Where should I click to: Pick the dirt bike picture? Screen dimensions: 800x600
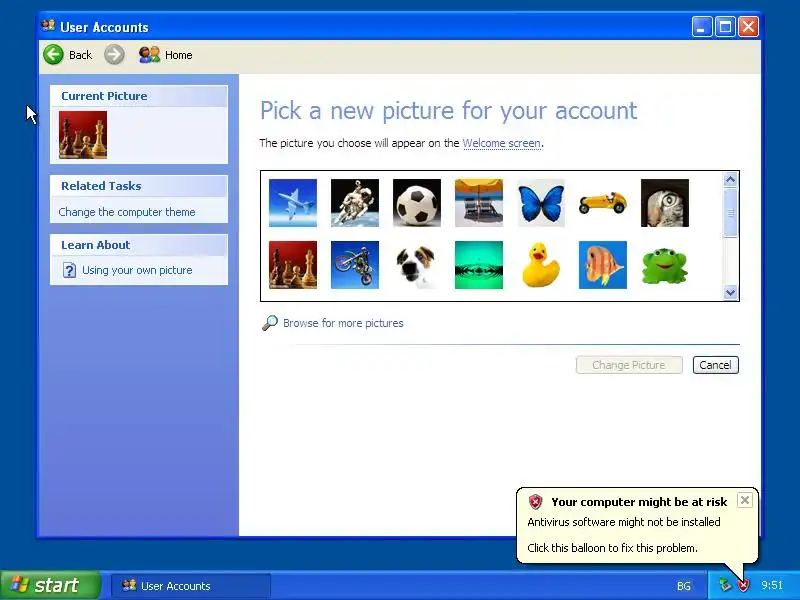tap(355, 265)
